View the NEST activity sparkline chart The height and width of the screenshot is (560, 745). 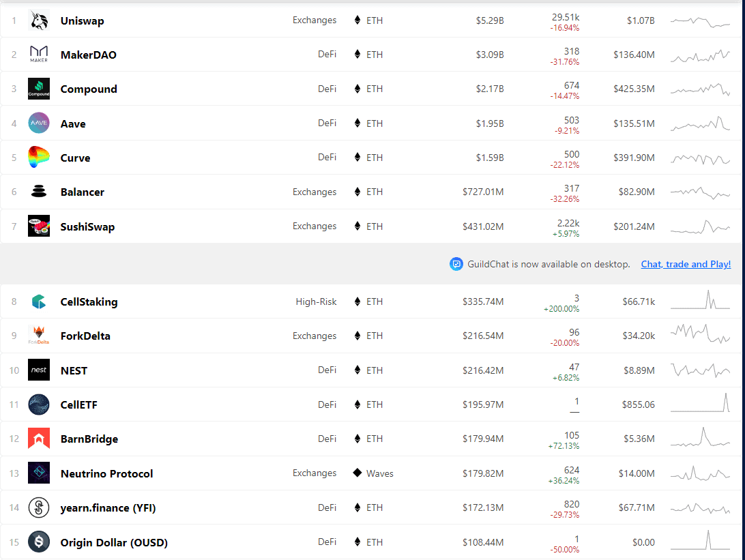click(x=700, y=370)
